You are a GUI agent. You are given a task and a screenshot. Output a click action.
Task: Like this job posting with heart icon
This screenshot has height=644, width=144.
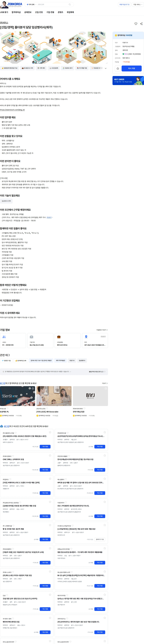136,24
